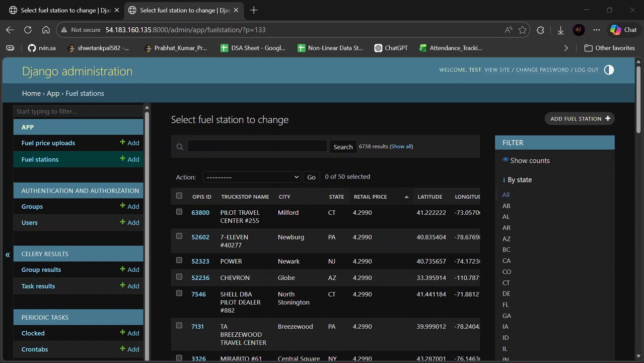644x363 pixels.
Task: Click the Log Out link
Action: pos(587,70)
